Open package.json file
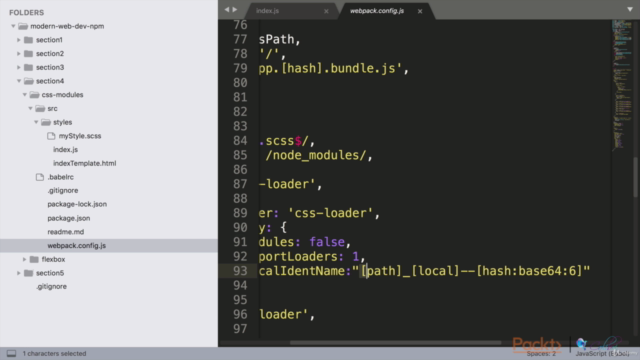Screen dimensions: 640x360 [x=69, y=218]
